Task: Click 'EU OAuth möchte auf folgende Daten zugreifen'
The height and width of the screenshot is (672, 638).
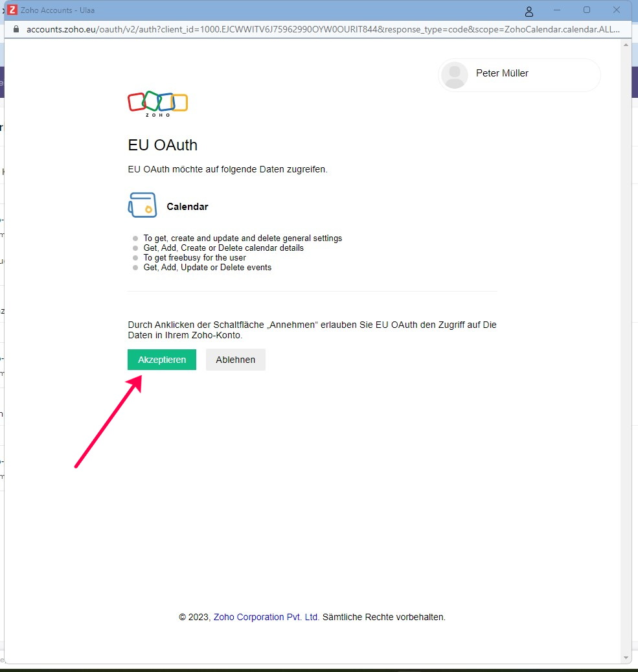Action: 227,169
